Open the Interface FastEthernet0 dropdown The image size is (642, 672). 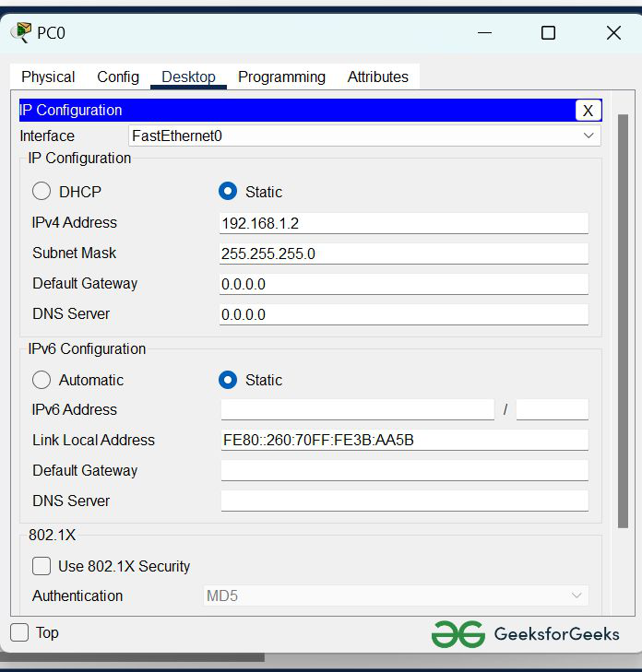click(364, 136)
